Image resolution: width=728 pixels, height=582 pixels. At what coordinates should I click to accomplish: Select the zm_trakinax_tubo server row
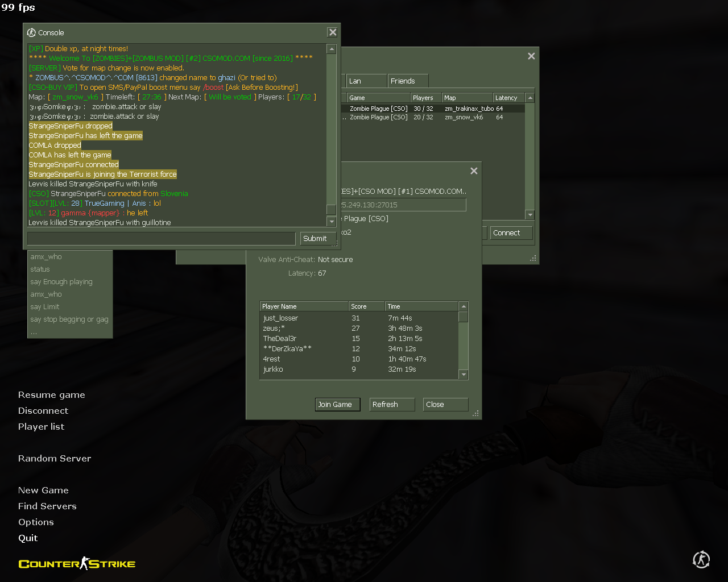tap(432, 109)
